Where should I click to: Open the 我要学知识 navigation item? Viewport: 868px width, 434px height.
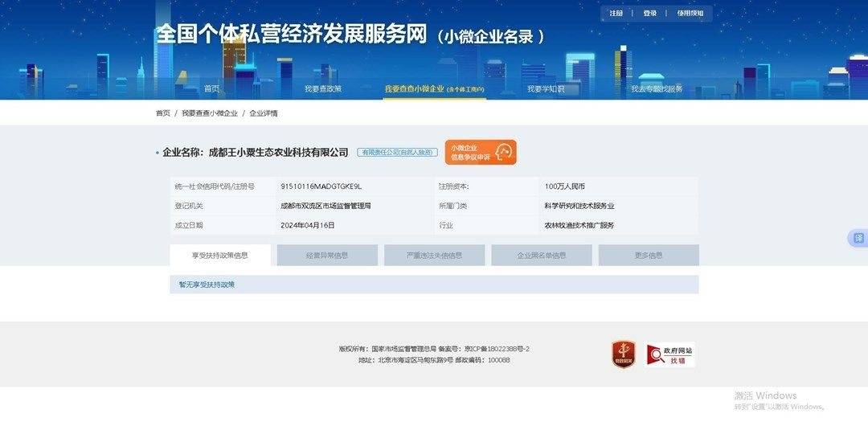tap(546, 88)
